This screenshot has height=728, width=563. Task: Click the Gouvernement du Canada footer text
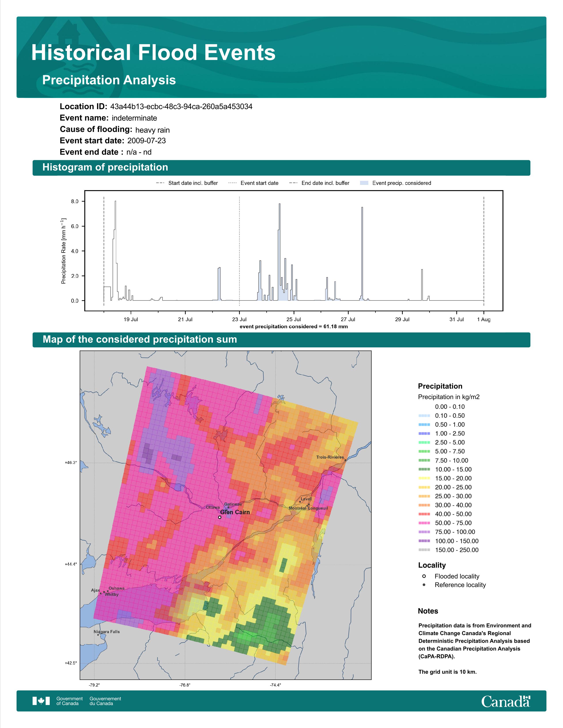click(x=105, y=701)
